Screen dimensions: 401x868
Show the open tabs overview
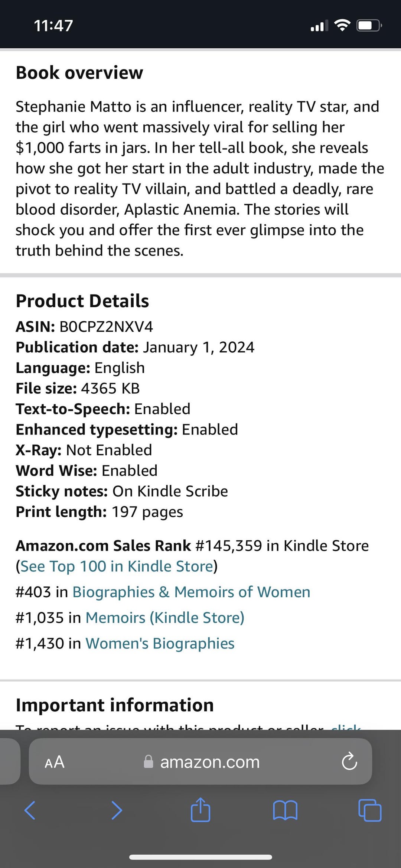(370, 810)
